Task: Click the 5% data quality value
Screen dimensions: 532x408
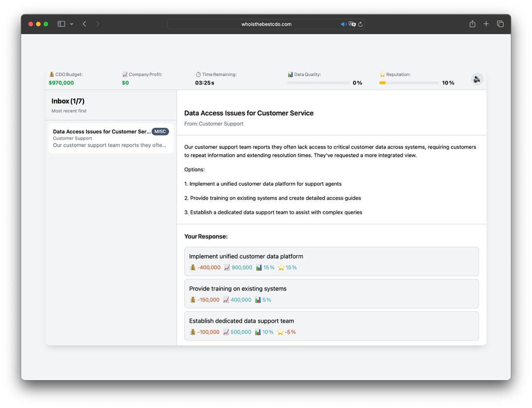Action: [x=267, y=300]
